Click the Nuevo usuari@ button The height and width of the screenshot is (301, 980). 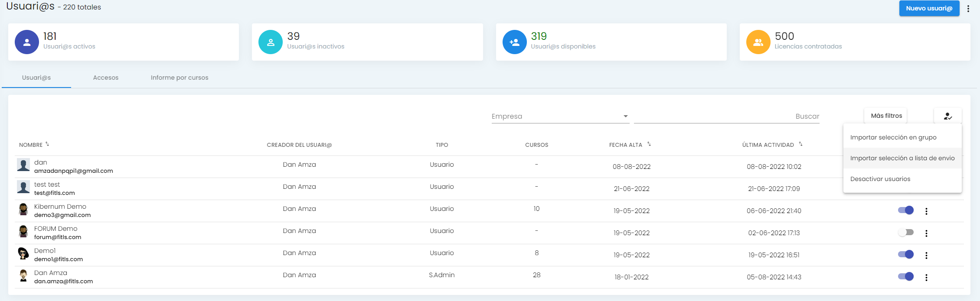[x=929, y=9]
